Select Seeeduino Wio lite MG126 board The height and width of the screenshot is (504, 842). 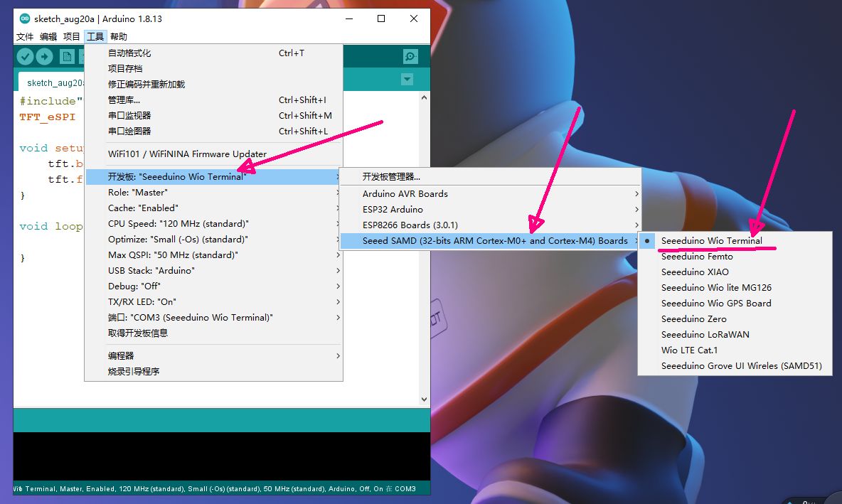pos(735,287)
